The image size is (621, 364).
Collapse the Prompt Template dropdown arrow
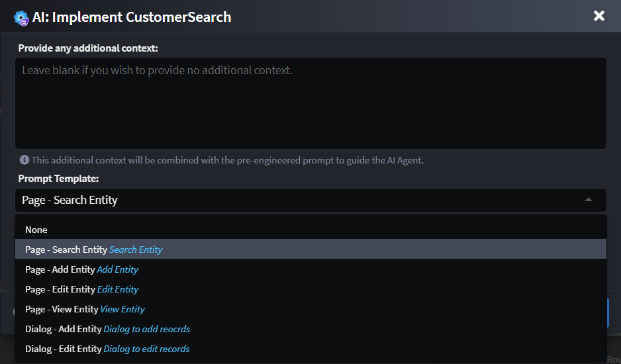coord(589,200)
